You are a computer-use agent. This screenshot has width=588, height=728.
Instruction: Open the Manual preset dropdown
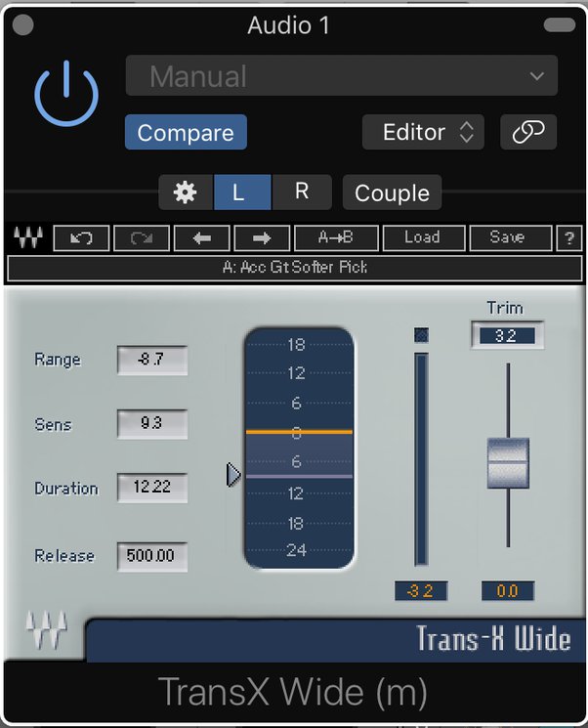point(342,75)
